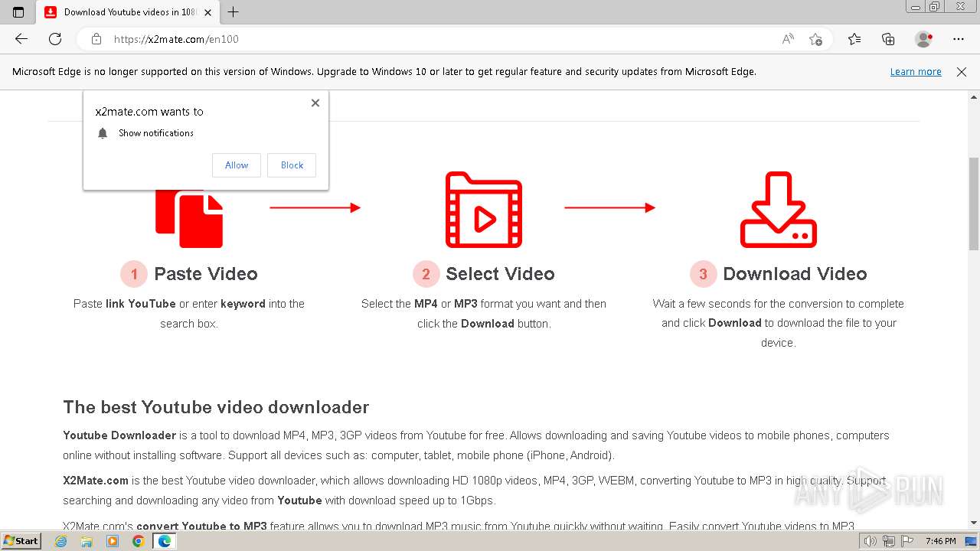Open Read aloud icon in address bar
This screenshot has width=980, height=551.
[x=788, y=39]
